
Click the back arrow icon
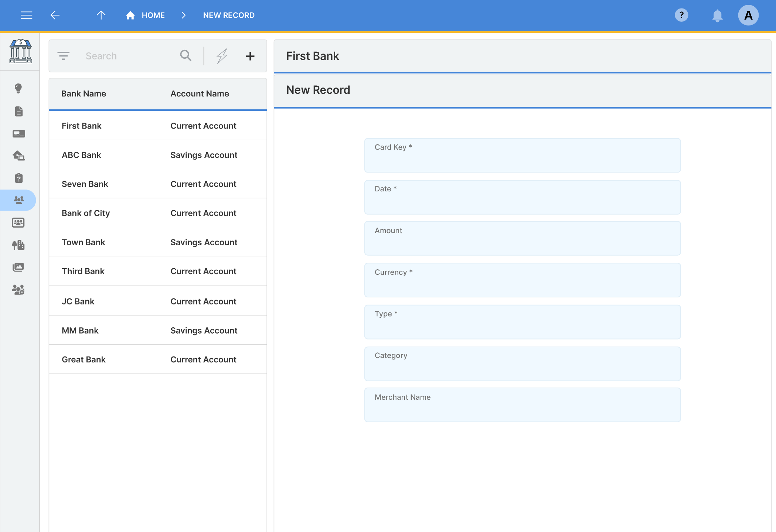(x=55, y=15)
